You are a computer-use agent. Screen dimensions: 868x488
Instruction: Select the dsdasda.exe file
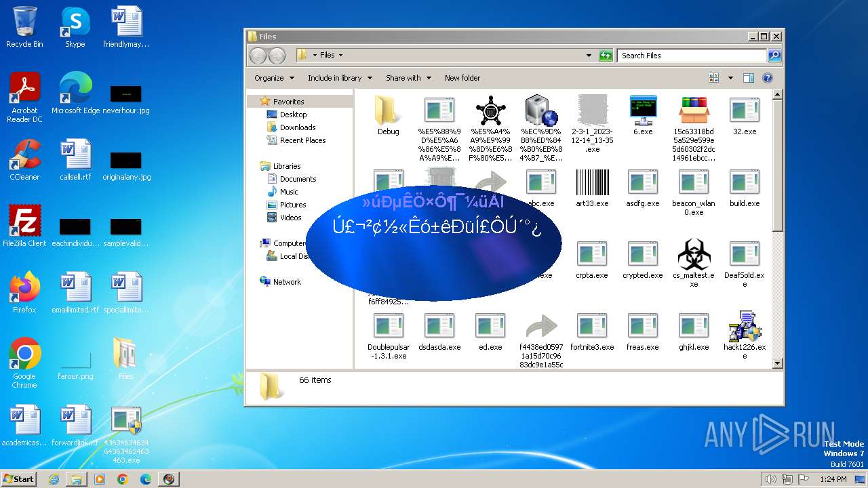point(439,331)
